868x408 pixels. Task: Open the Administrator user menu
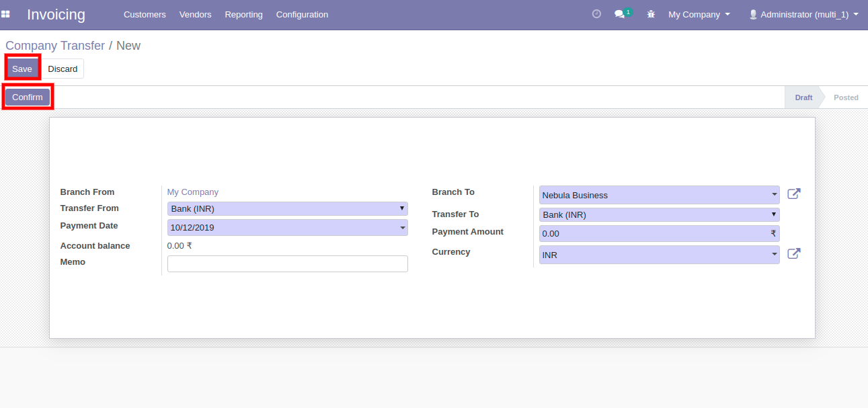tap(803, 14)
